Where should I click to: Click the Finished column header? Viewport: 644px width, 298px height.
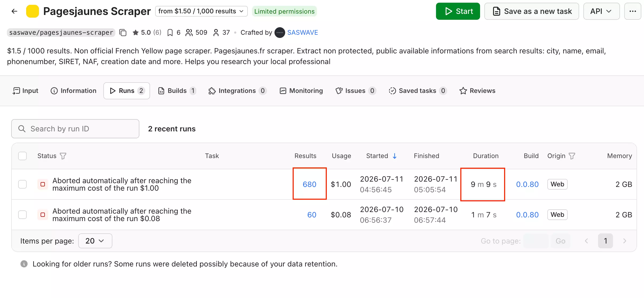(426, 156)
